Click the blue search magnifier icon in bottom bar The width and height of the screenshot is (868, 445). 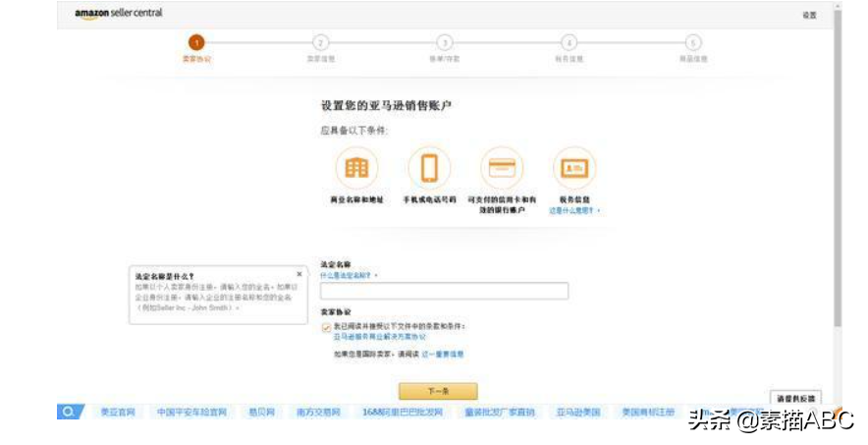[70, 412]
